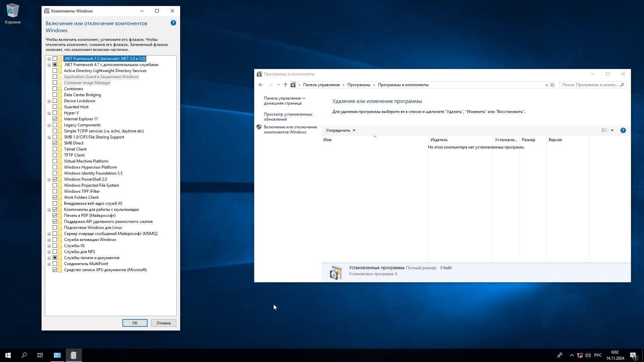Open the view options dropdown arrow
Viewport: 644px width, 362px height.
coord(612,130)
